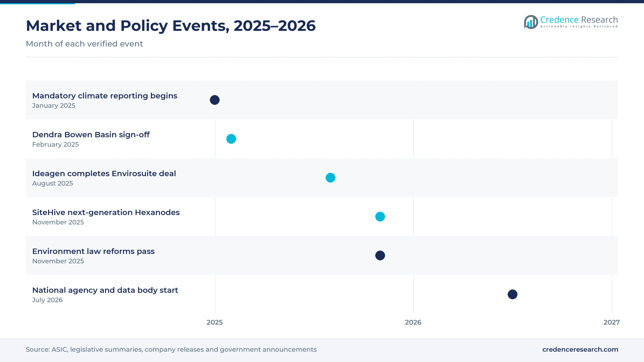
Task: Click the subtitle "Month of each verified event"
Action: [x=84, y=44]
